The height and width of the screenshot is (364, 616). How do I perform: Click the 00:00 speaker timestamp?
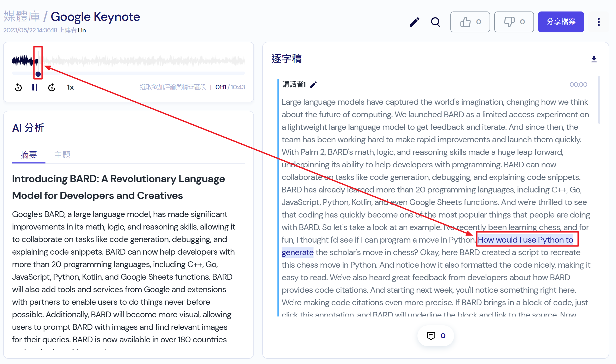pos(578,84)
